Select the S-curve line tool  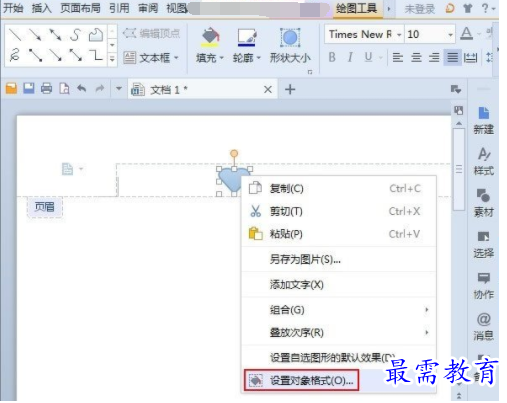[75, 35]
